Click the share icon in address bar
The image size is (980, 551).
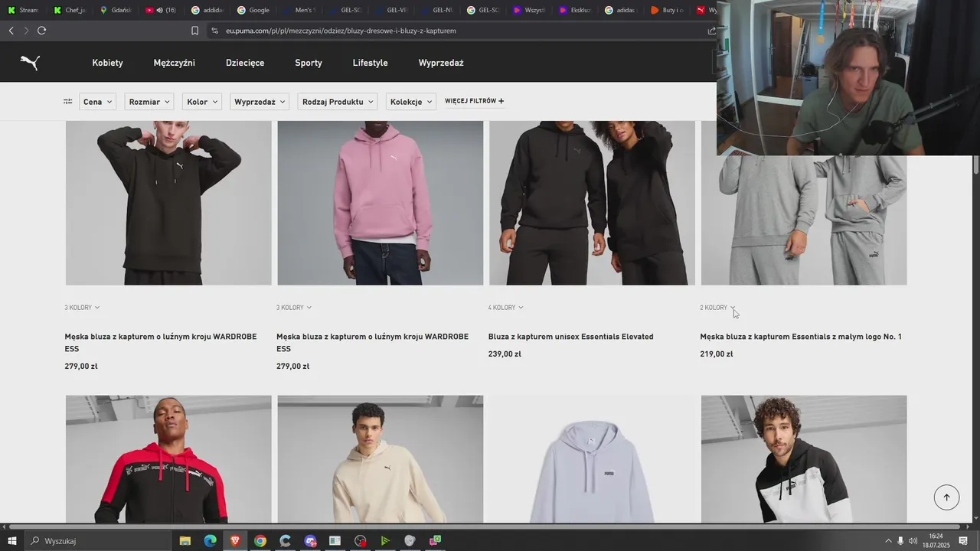[711, 31]
